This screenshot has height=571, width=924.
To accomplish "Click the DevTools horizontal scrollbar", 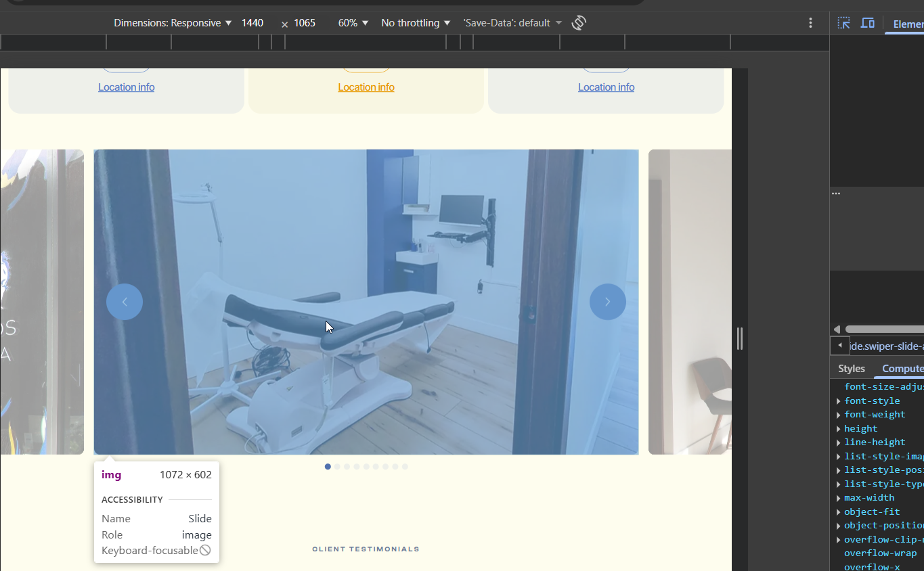I will [884, 329].
